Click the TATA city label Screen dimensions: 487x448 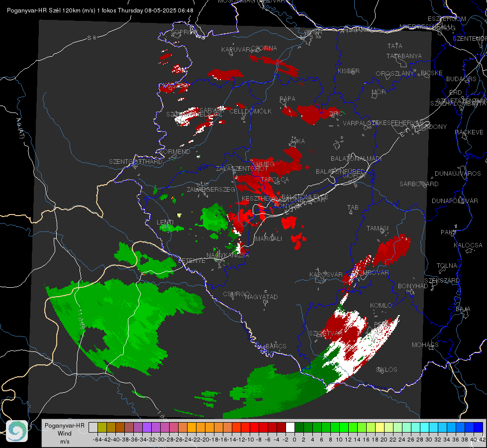395,46
